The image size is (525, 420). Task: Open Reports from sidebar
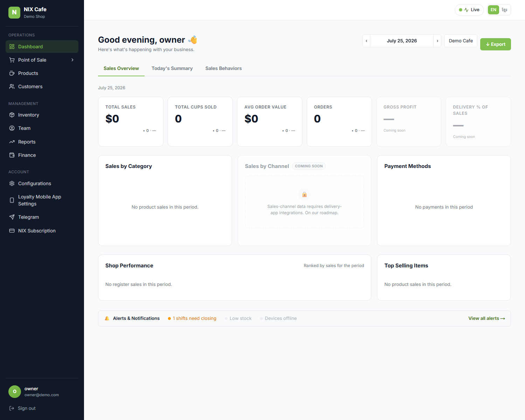pyautogui.click(x=42, y=142)
